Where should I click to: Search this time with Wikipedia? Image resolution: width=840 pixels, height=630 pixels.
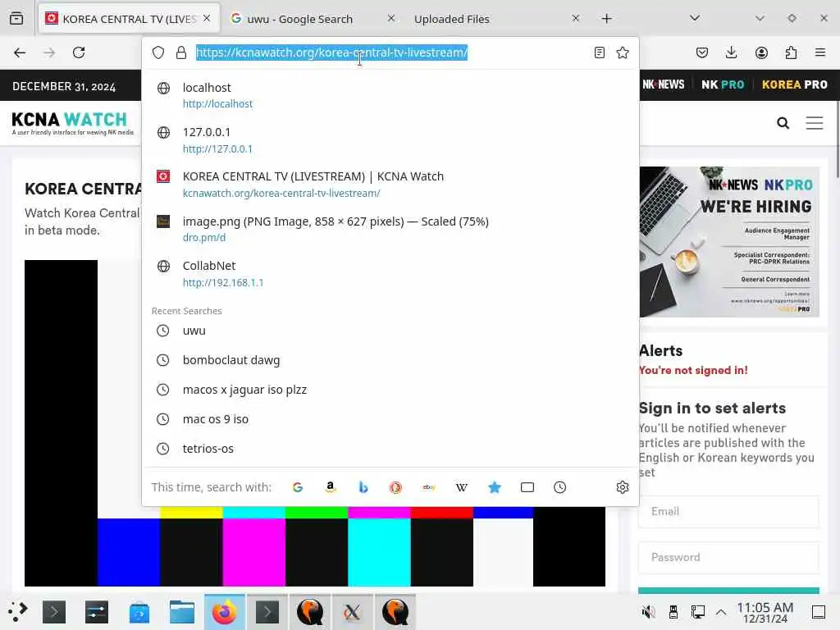(461, 487)
